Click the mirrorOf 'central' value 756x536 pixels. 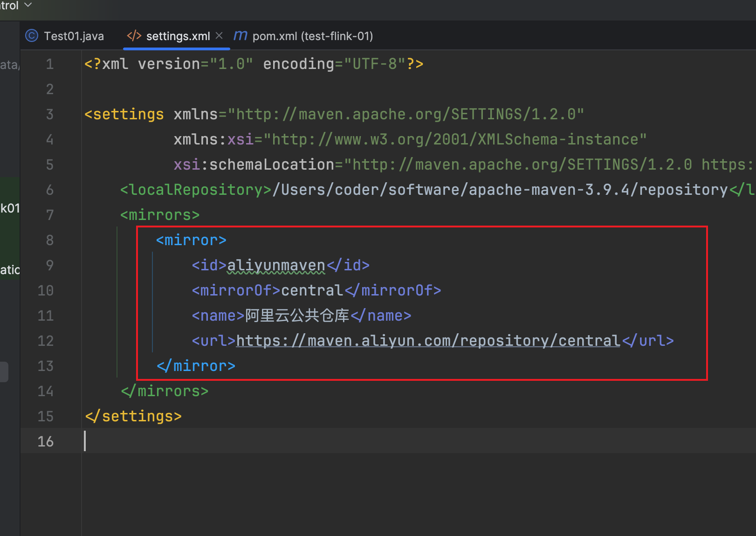[312, 290]
